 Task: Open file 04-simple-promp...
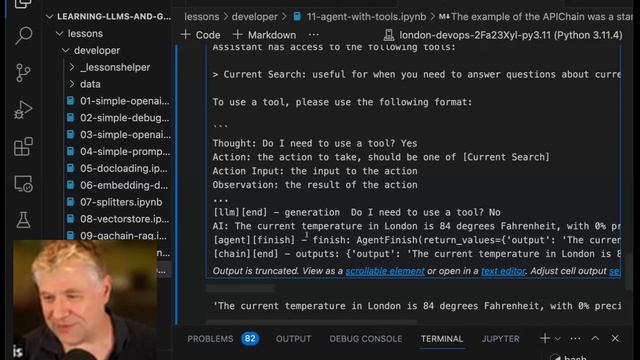[x=118, y=151]
